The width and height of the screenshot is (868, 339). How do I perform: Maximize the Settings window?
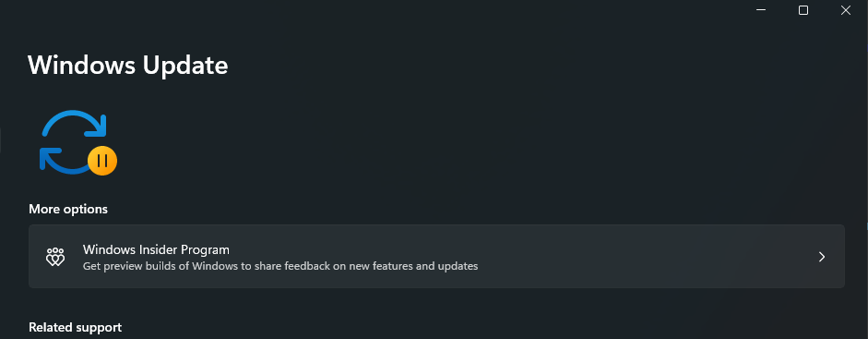[x=803, y=10]
